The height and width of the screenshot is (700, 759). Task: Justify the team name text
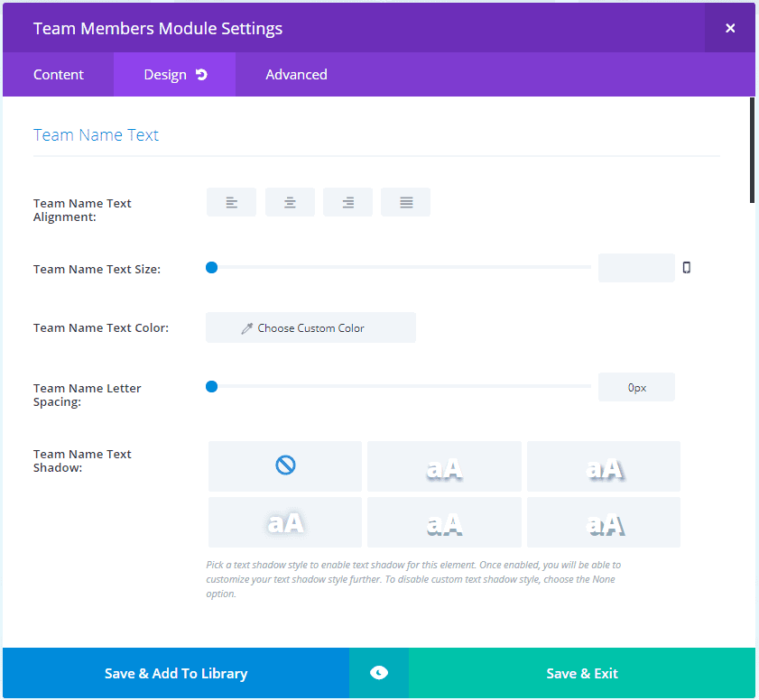(x=405, y=202)
